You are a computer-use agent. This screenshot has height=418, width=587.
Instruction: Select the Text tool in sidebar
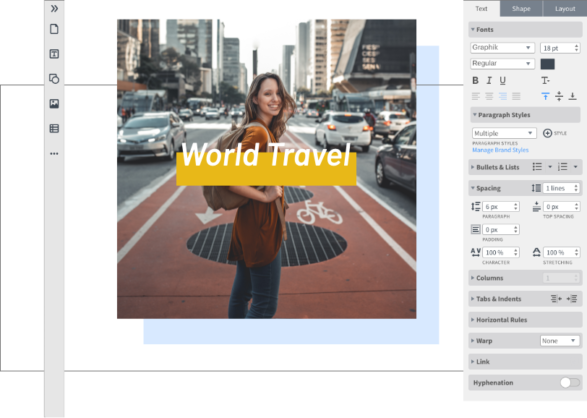tap(54, 54)
